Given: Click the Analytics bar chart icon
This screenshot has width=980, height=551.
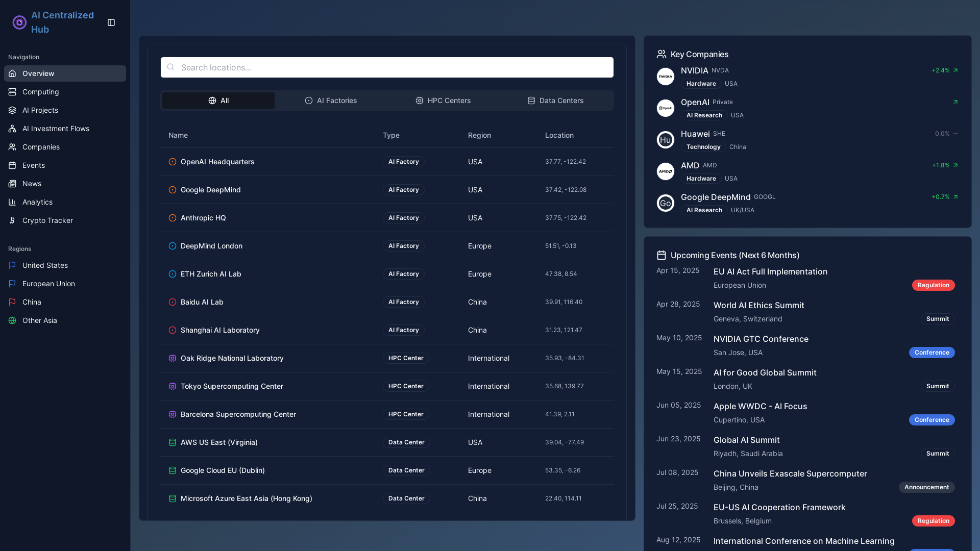Looking at the screenshot, I should (12, 202).
